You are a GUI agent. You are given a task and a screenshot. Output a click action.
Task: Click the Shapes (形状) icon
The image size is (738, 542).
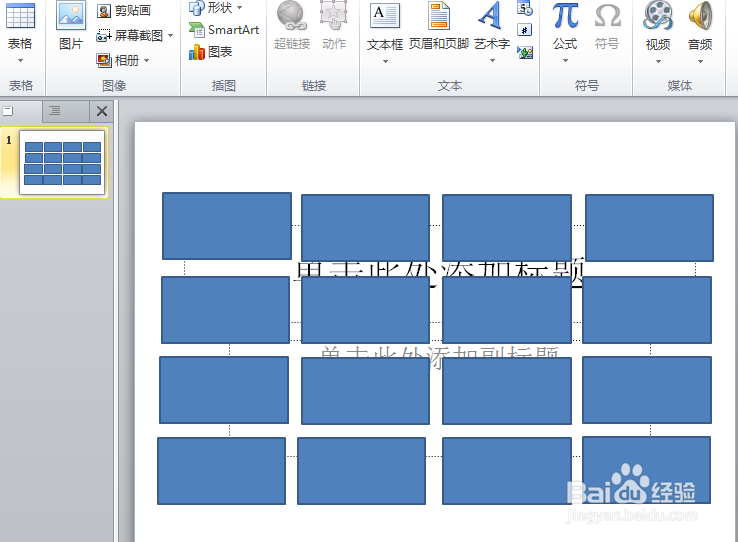click(x=197, y=7)
